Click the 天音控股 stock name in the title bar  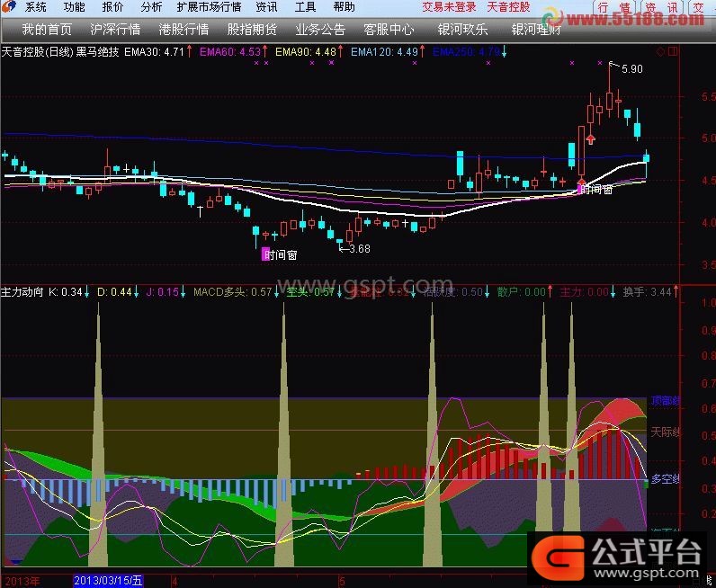coord(509,7)
